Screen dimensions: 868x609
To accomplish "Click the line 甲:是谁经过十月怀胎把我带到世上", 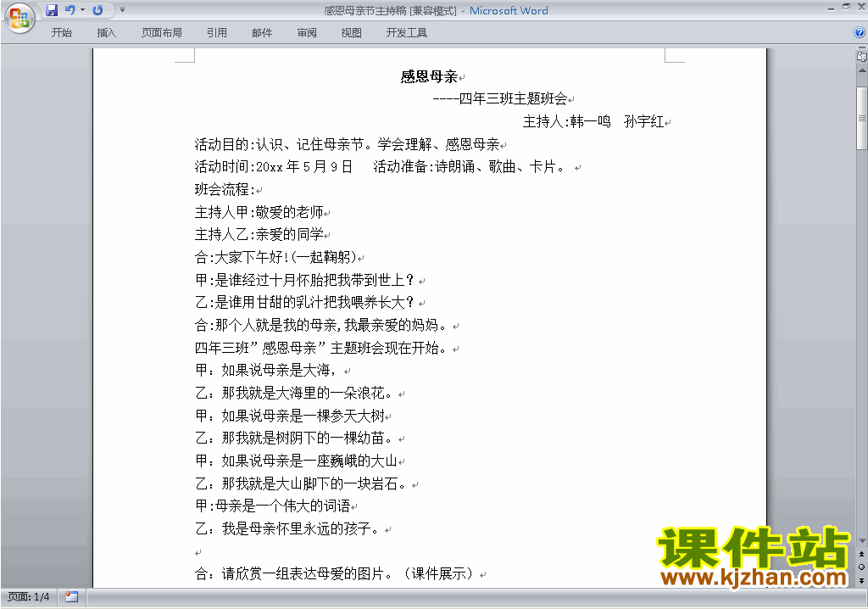I will click(304, 280).
